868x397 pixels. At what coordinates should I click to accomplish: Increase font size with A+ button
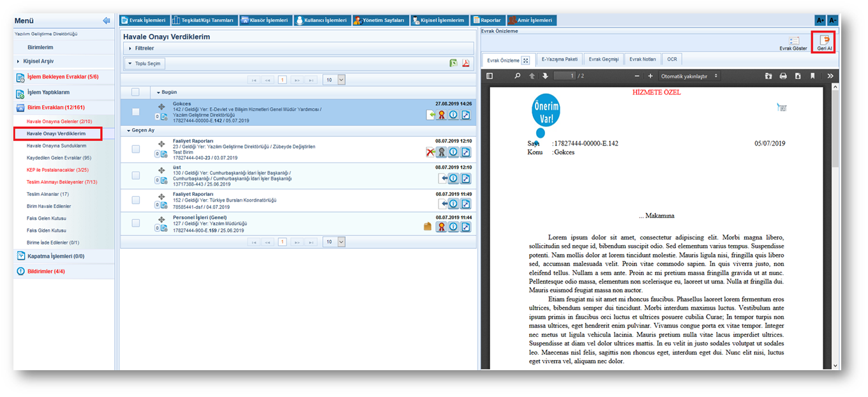tap(820, 20)
